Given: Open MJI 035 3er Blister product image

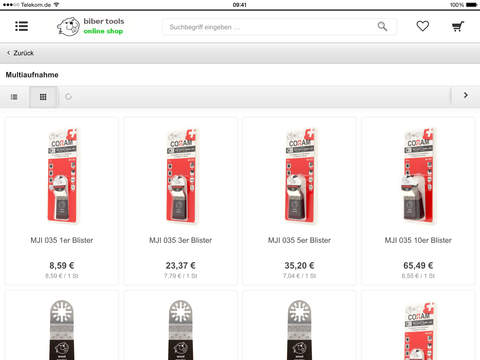Looking at the screenshot, I should click(181, 176).
